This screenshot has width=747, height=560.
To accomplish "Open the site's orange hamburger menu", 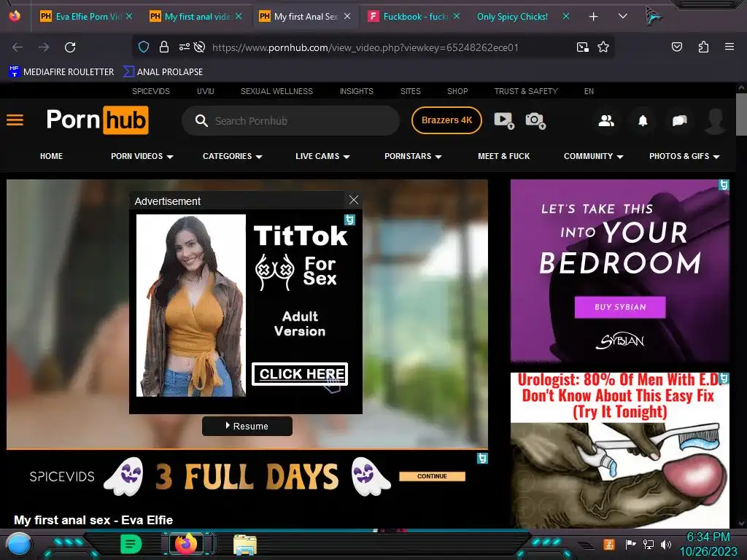I will [x=15, y=120].
